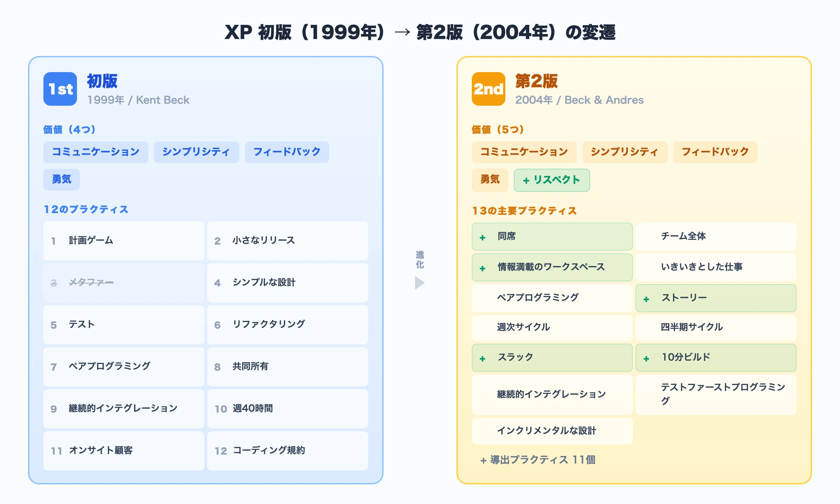
Task: Click practice 8 共同所有
Action: [x=288, y=366]
